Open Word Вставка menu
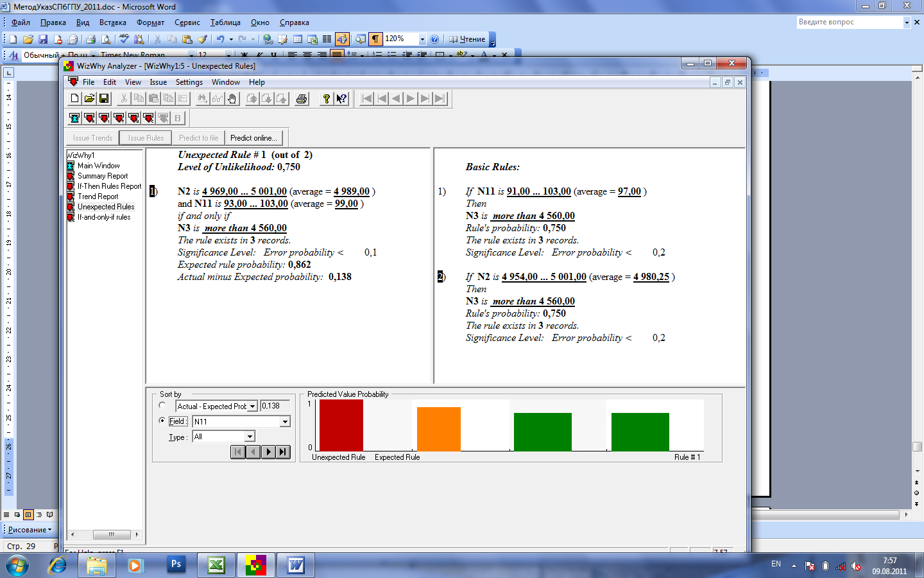The image size is (924, 578). (113, 22)
